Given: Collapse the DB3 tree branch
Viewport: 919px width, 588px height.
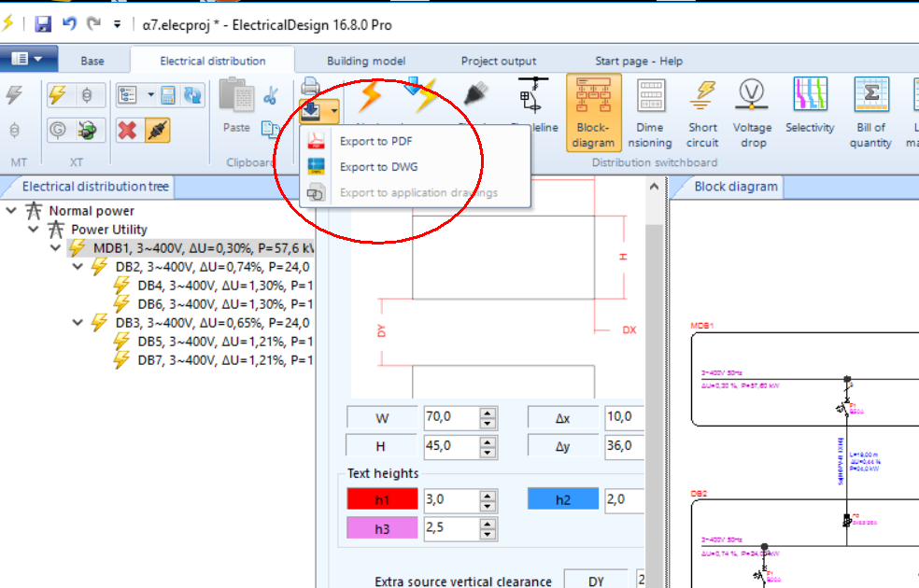Looking at the screenshot, I should [x=77, y=322].
